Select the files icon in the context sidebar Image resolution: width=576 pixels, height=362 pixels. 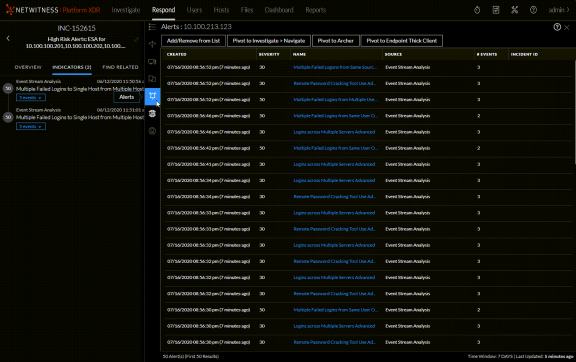(152, 79)
